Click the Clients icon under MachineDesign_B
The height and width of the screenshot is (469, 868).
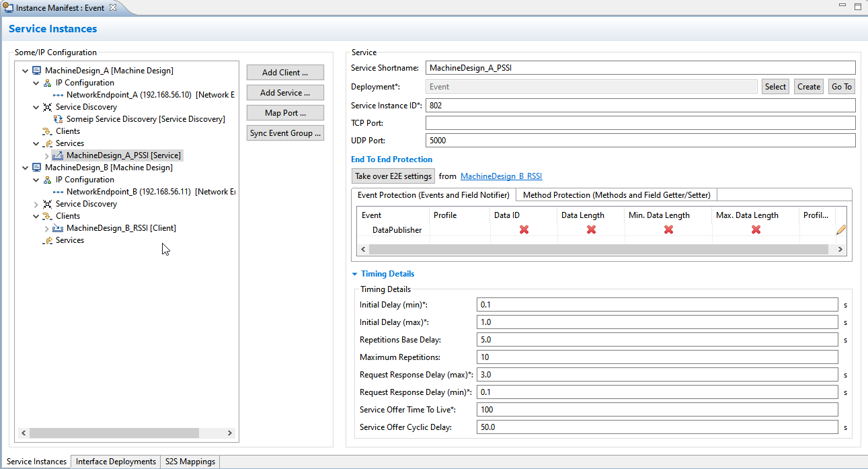[47, 216]
